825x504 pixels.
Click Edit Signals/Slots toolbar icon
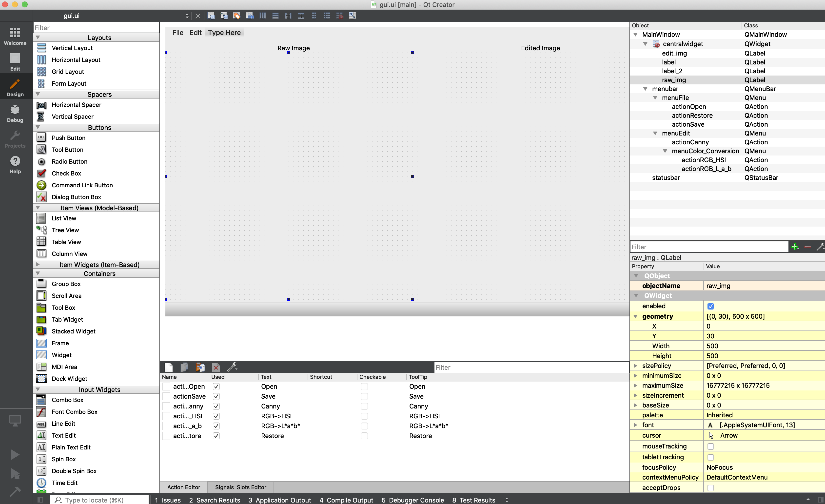tap(224, 16)
